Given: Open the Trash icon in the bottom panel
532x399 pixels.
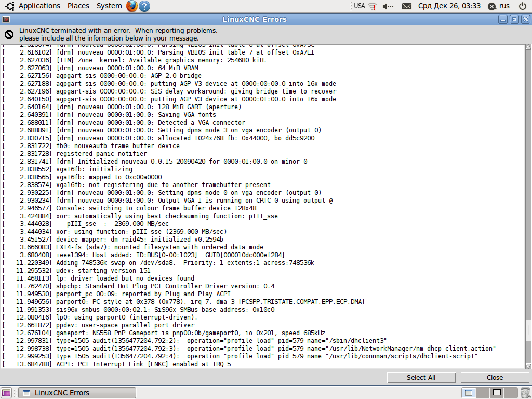Looking at the screenshot, I should pyautogui.click(x=525, y=393).
